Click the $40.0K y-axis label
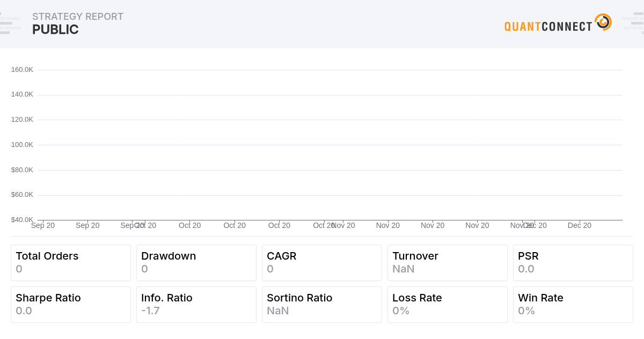 coord(22,220)
